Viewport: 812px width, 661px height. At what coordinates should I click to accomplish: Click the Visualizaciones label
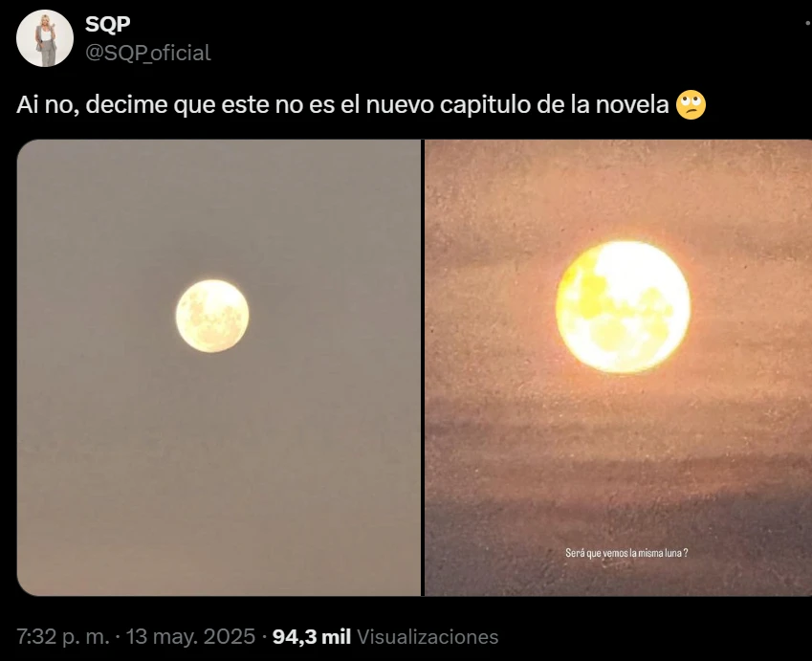(x=428, y=637)
